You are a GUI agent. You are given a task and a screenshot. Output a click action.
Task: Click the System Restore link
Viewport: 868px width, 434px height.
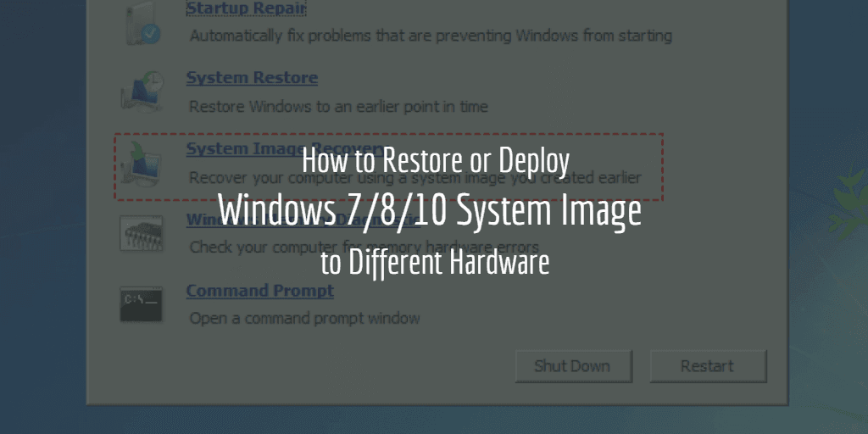(252, 78)
